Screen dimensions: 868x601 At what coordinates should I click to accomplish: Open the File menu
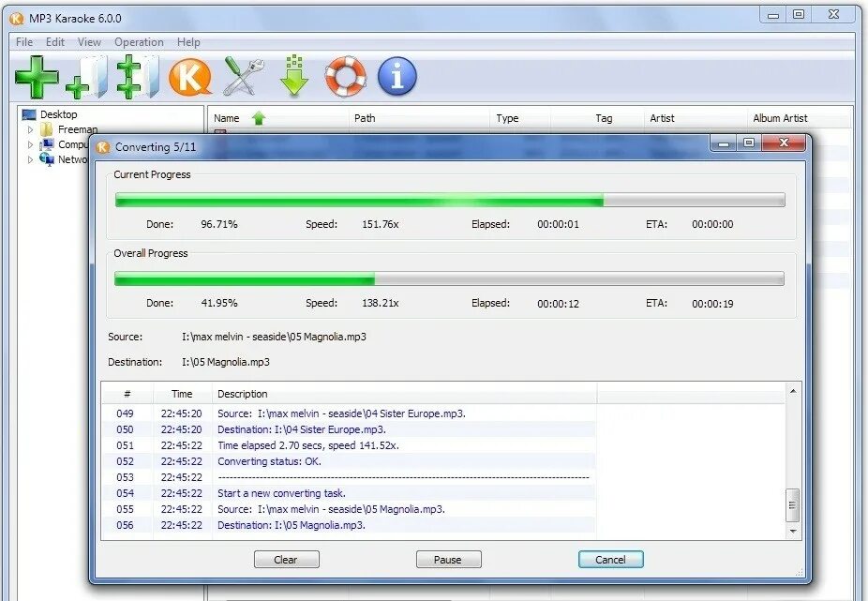[23, 42]
